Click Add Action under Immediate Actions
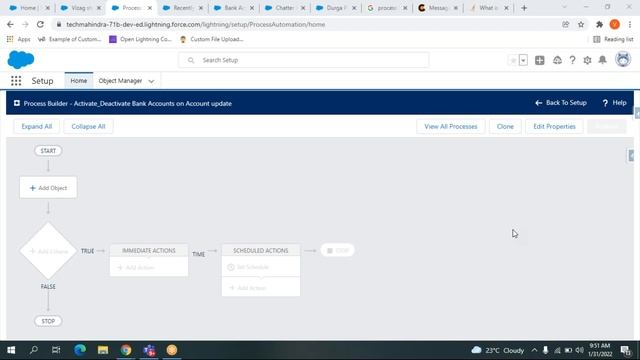Viewport: 640px width, 360px height. point(136,267)
